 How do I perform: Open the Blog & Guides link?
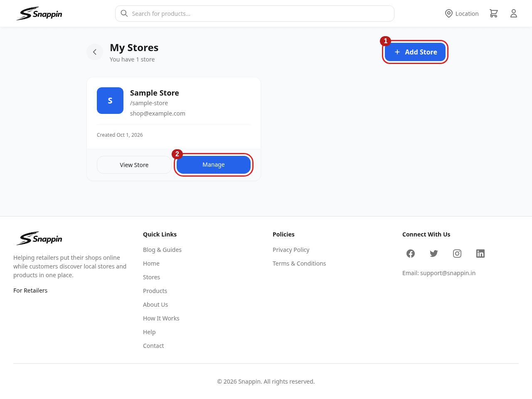162,250
